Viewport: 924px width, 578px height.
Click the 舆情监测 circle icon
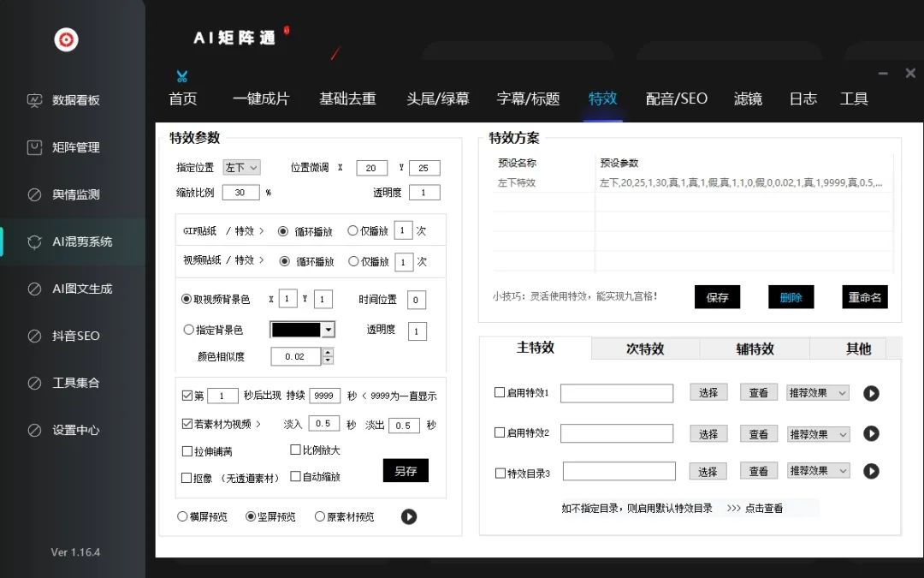(35, 194)
